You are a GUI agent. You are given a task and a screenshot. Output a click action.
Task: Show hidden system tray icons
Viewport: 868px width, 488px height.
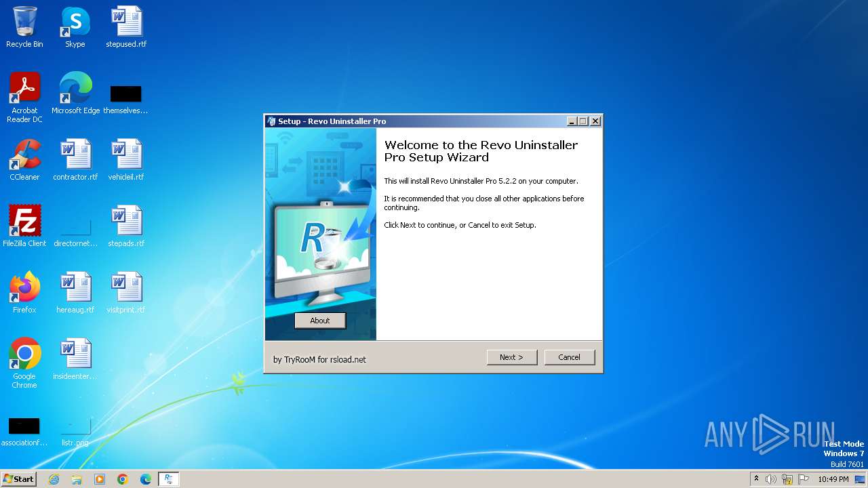click(x=756, y=479)
